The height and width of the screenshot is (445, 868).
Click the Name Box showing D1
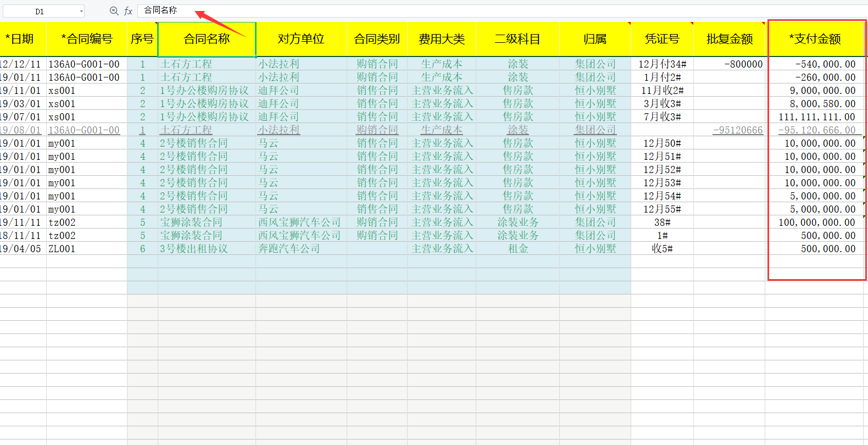pyautogui.click(x=40, y=11)
